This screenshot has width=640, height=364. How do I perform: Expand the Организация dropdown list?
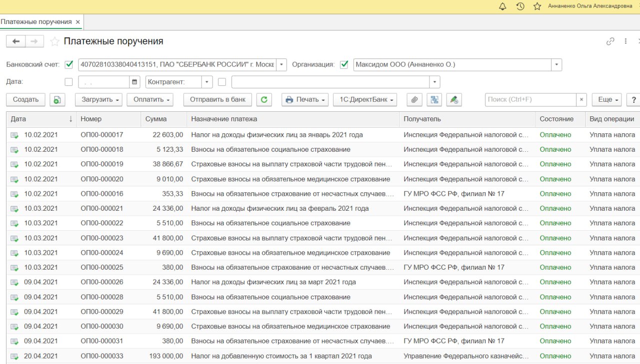pos(556,64)
